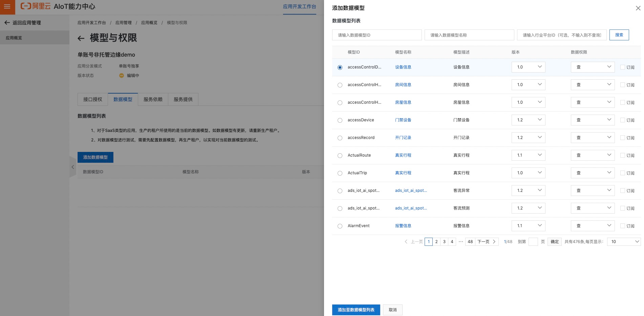Click the 确定 page jump button
This screenshot has width=644, height=316.
(x=555, y=242)
